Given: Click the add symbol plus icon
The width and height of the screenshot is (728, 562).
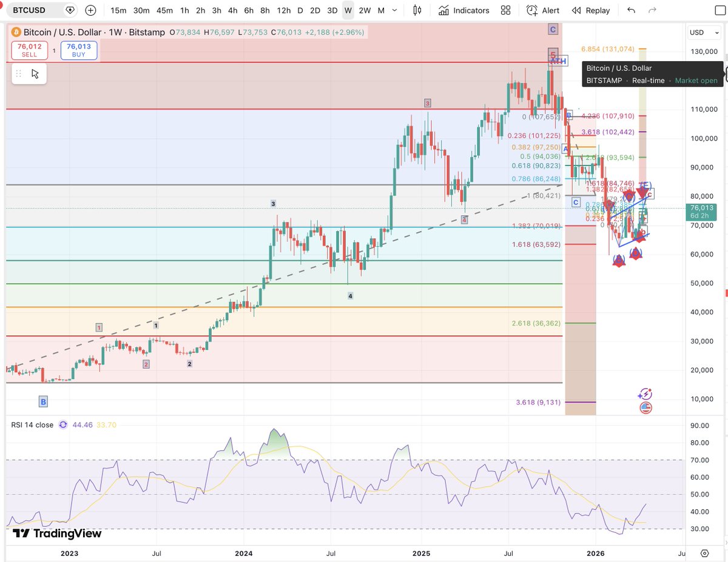Looking at the screenshot, I should [x=90, y=10].
